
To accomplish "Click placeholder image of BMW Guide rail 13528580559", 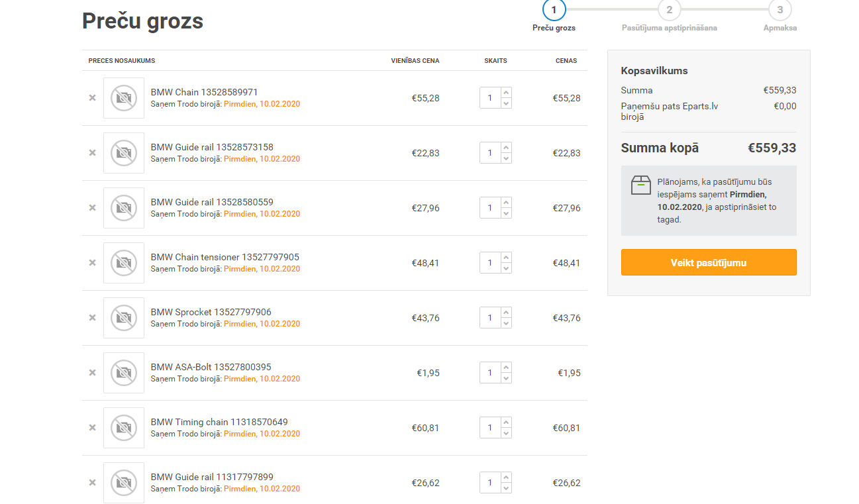I will click(124, 208).
